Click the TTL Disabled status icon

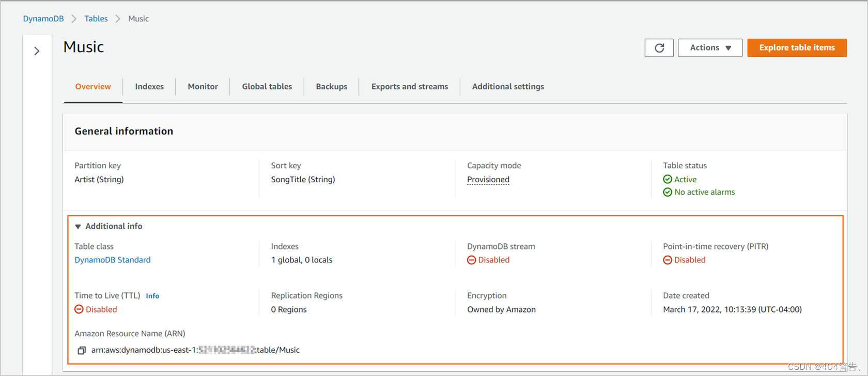[79, 309]
